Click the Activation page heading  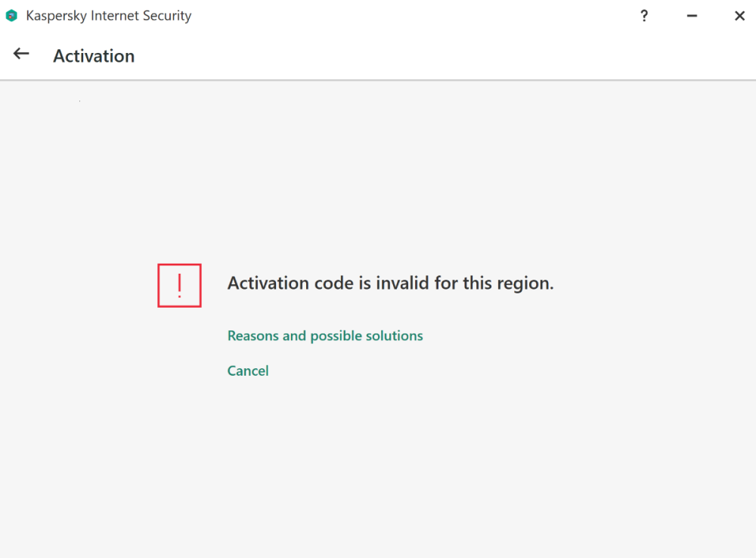coord(94,56)
